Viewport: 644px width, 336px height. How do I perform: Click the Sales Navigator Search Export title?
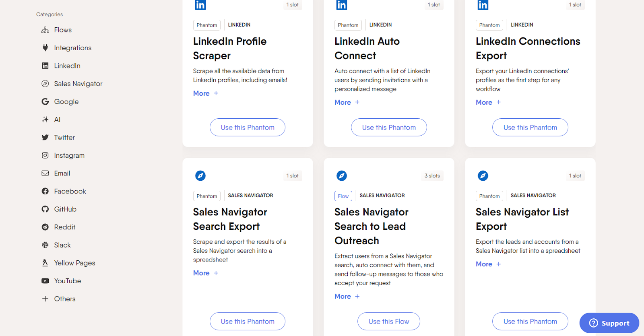click(230, 219)
